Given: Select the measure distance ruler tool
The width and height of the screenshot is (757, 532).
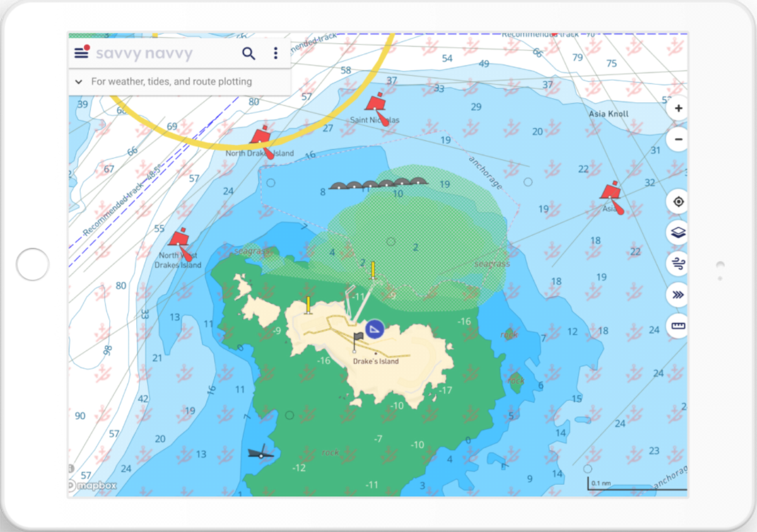Looking at the screenshot, I should tap(677, 327).
